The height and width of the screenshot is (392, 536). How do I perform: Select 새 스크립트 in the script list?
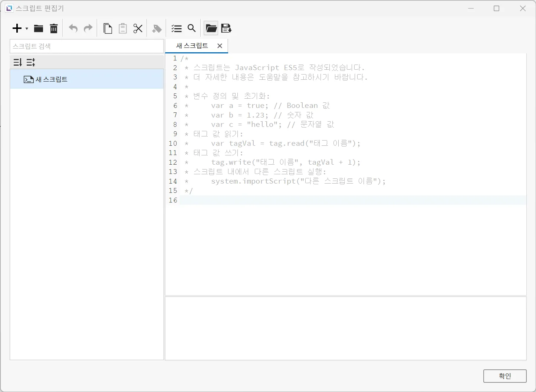tap(52, 79)
